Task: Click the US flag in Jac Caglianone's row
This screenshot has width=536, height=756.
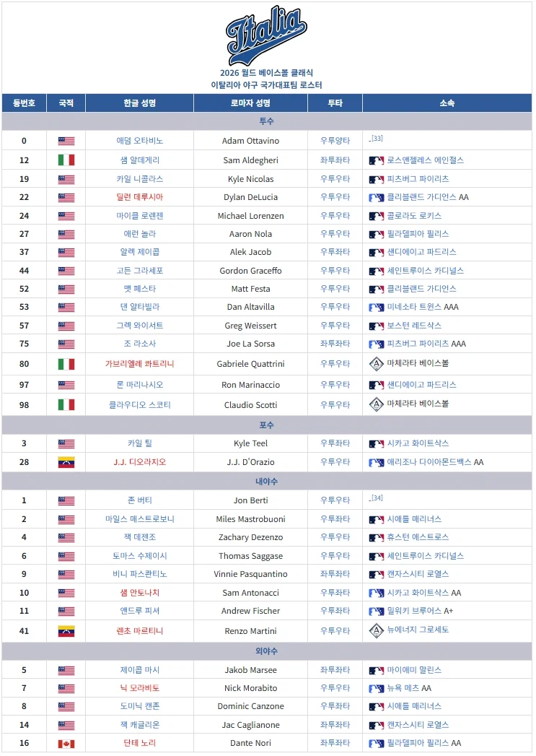Action: coord(66,726)
